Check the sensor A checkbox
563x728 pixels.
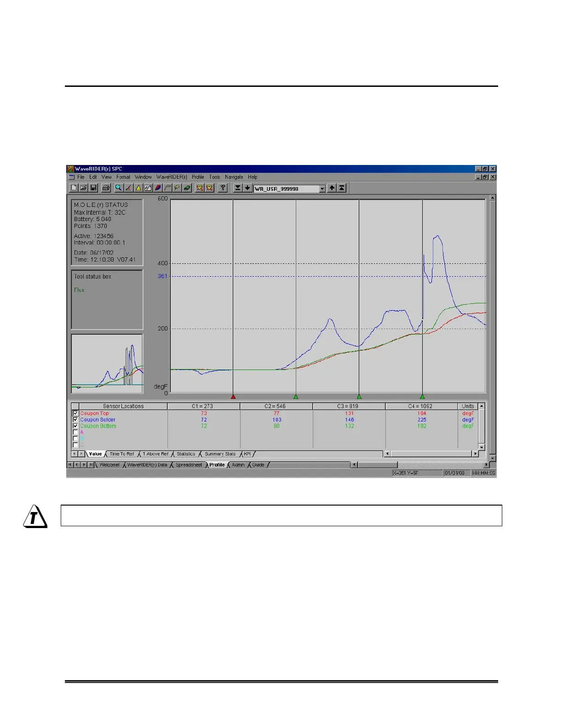(75, 432)
